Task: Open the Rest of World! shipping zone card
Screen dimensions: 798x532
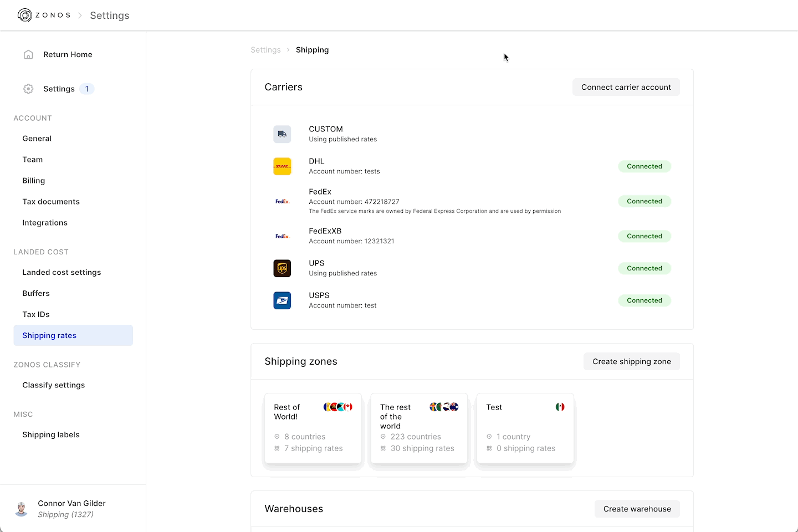Action: pos(313,428)
